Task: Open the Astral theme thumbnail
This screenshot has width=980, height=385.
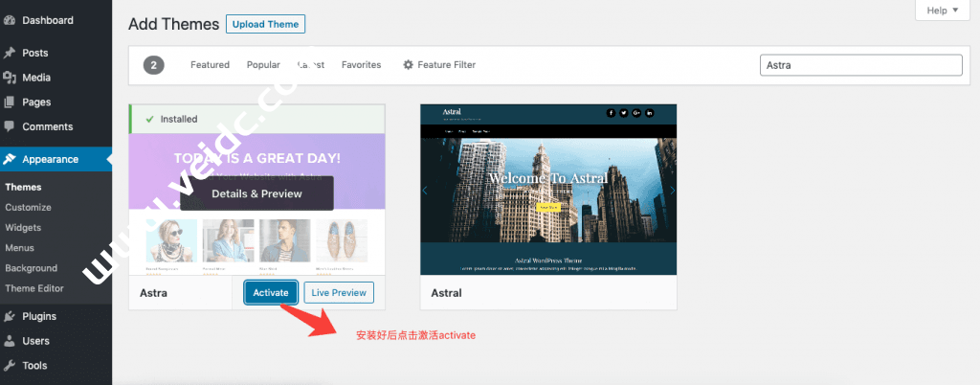Action: tap(548, 190)
